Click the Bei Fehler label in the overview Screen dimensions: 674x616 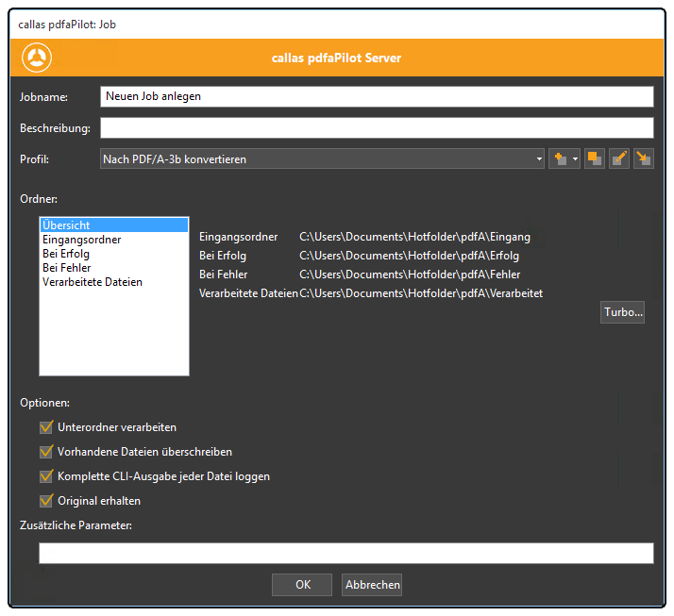(223, 275)
